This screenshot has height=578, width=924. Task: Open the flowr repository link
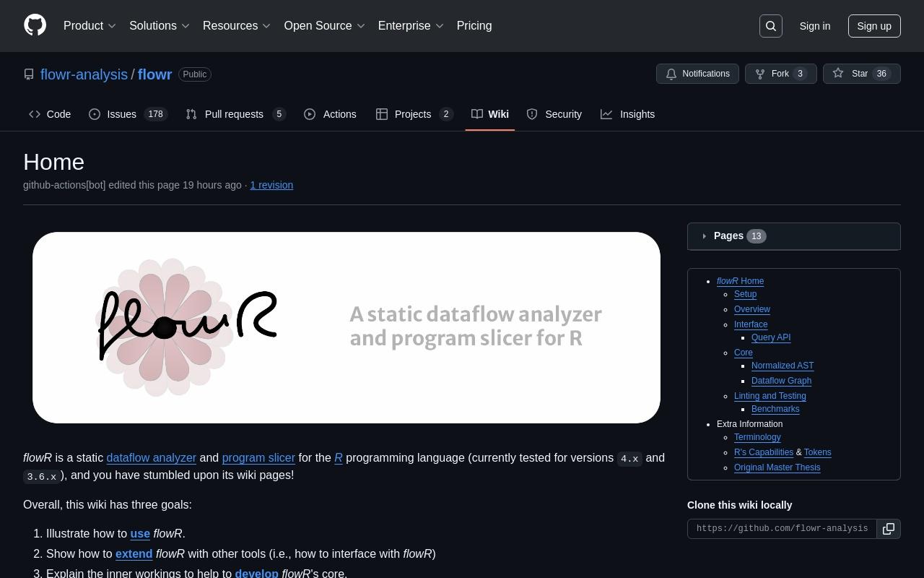(154, 74)
